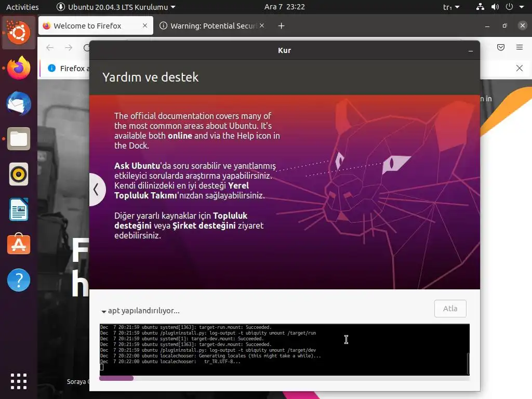Click volume icon in top bar

pyautogui.click(x=495, y=7)
